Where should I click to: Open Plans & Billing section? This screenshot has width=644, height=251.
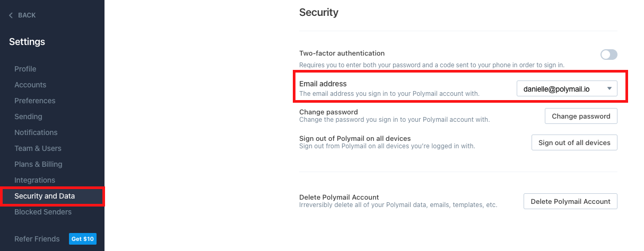click(38, 164)
